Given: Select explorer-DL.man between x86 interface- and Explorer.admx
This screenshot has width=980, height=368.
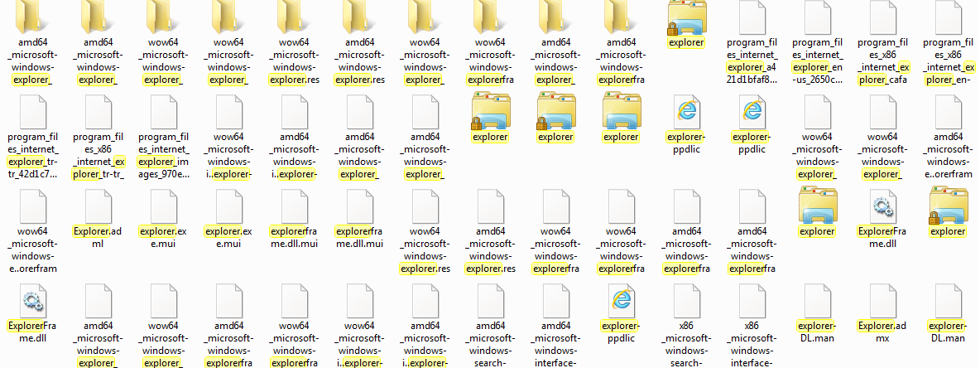Looking at the screenshot, I should pos(817,300).
